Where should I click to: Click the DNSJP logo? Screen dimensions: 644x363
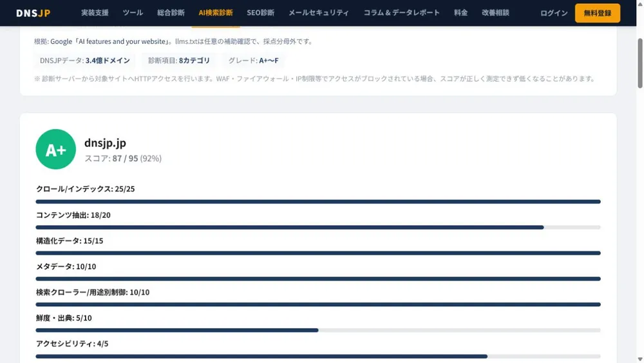pos(33,13)
